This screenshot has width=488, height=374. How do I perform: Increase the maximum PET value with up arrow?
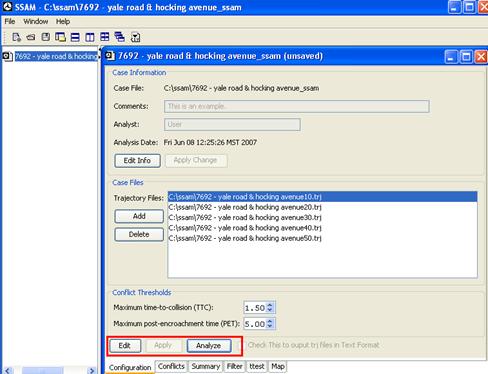(x=270, y=321)
